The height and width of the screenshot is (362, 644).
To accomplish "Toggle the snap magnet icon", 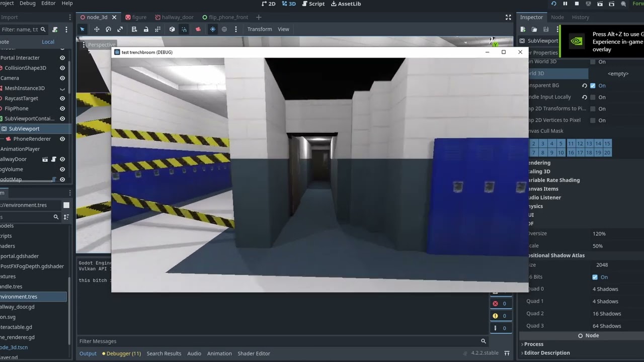I will coord(184,29).
